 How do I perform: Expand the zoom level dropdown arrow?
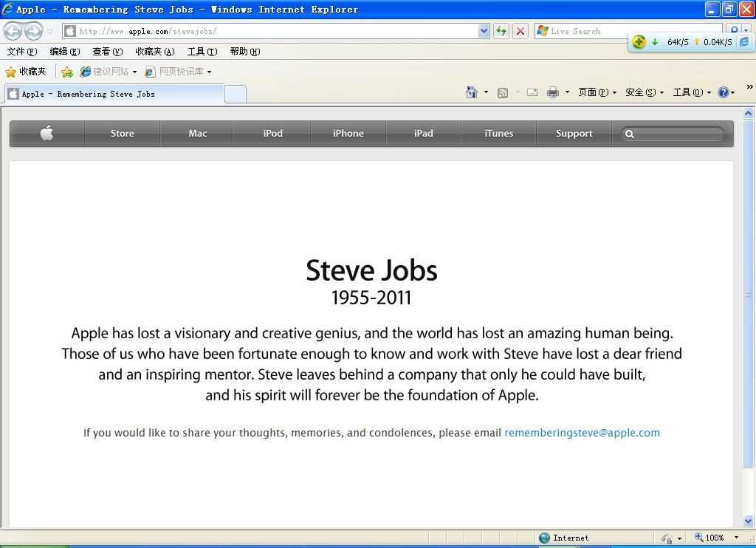[736, 538]
